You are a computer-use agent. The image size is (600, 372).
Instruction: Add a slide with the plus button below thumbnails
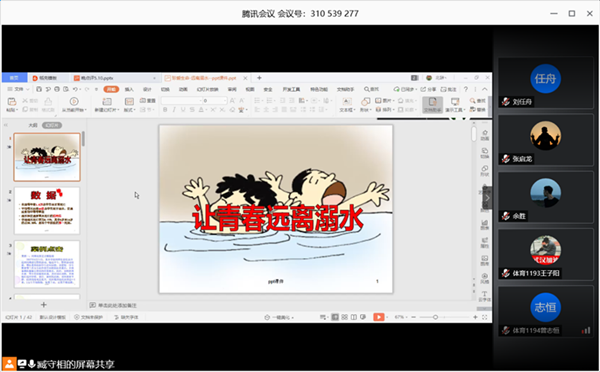pos(44,305)
